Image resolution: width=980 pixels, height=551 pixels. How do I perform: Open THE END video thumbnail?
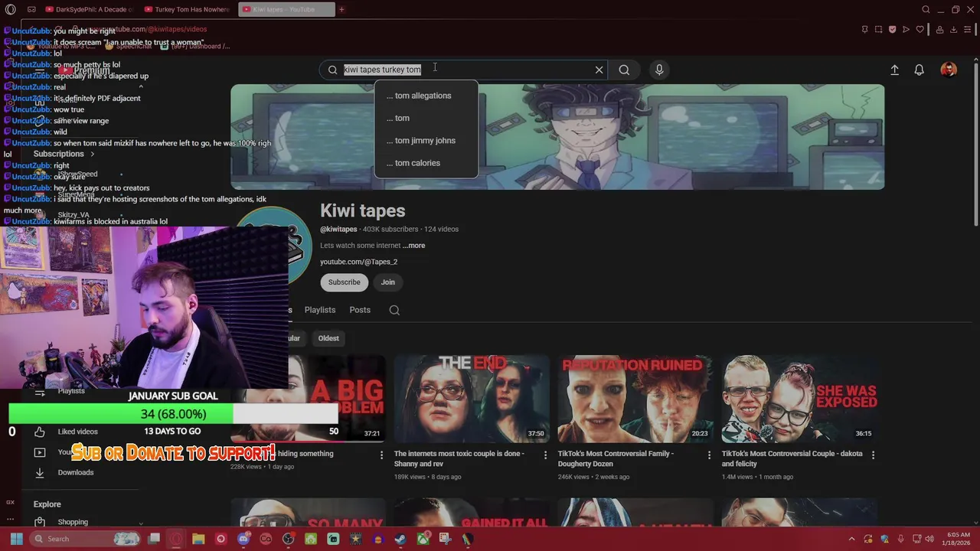pos(472,399)
